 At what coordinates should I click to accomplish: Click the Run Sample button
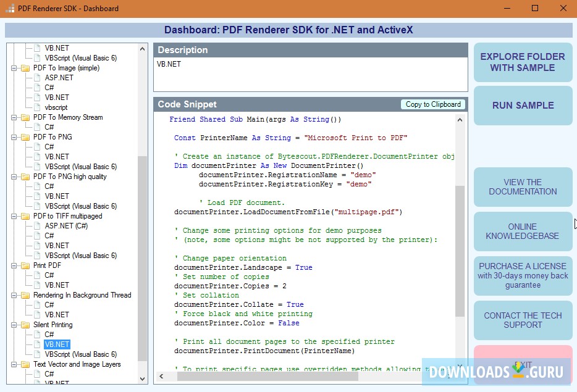tap(523, 106)
